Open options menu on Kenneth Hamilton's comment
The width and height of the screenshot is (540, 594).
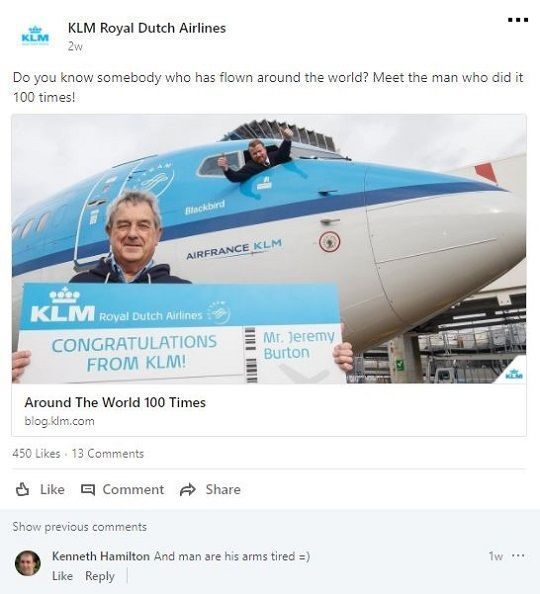coord(518,556)
